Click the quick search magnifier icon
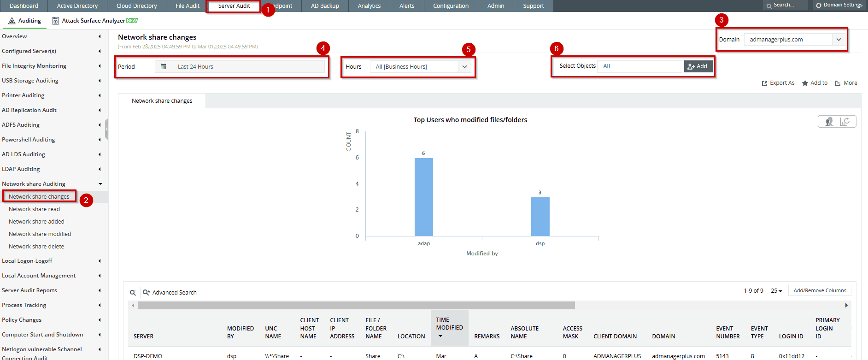This screenshot has height=360, width=868. (133, 293)
